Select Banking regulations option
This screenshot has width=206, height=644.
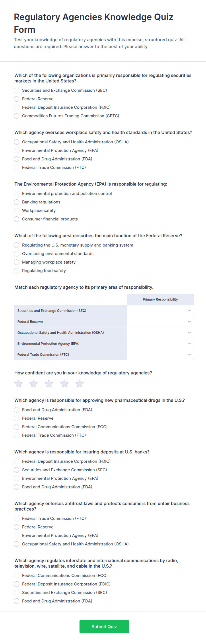click(x=17, y=202)
